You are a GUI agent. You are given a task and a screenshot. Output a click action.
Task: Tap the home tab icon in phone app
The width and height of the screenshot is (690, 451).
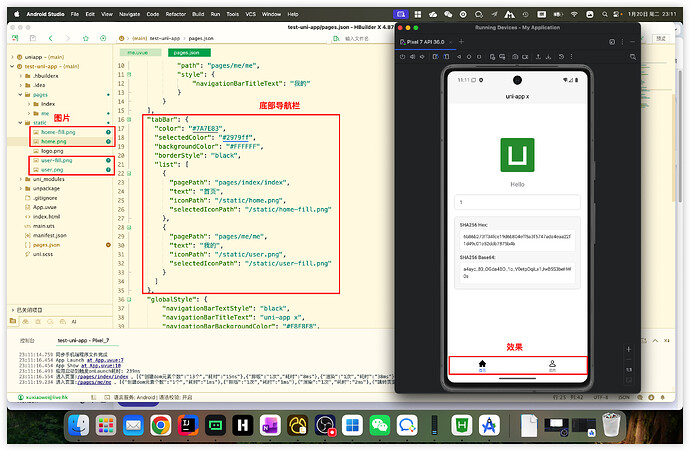click(x=482, y=364)
